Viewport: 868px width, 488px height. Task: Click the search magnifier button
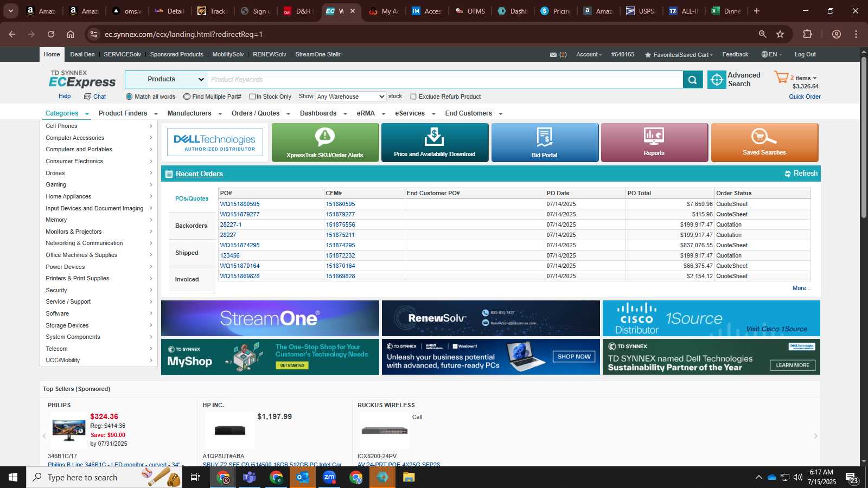pos(693,80)
